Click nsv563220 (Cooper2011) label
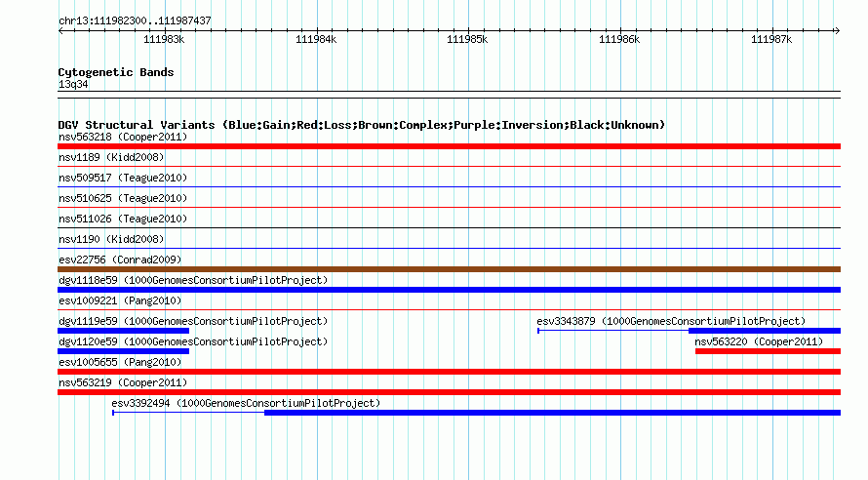 click(759, 341)
